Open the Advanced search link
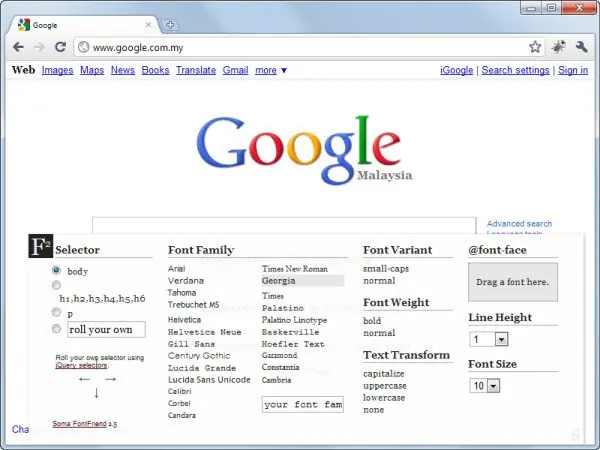Viewport: 600px width, 450px height. pyautogui.click(x=519, y=223)
